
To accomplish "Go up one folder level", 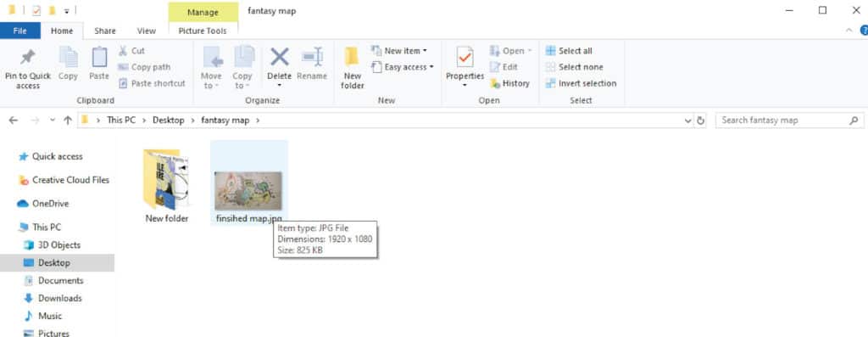I will (68, 121).
